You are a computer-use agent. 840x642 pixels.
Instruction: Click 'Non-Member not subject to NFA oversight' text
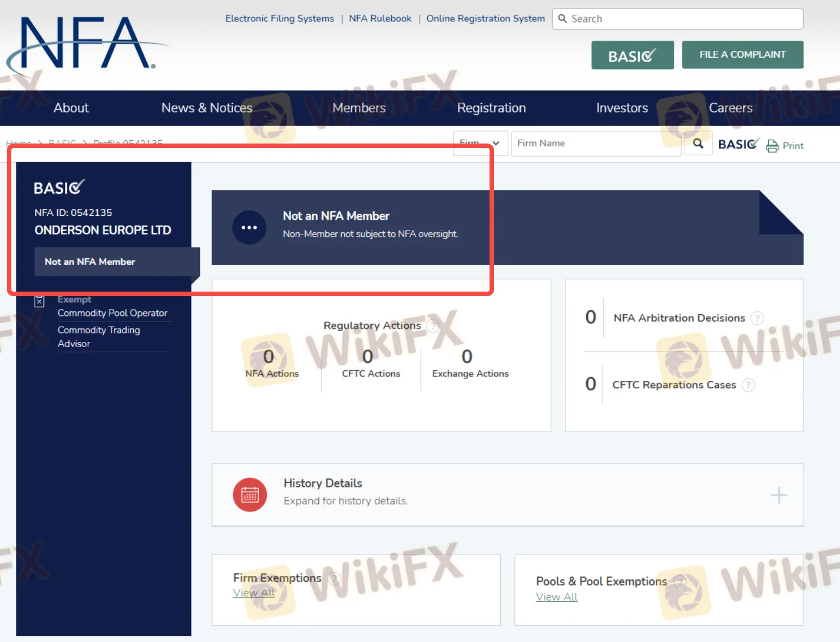371,234
